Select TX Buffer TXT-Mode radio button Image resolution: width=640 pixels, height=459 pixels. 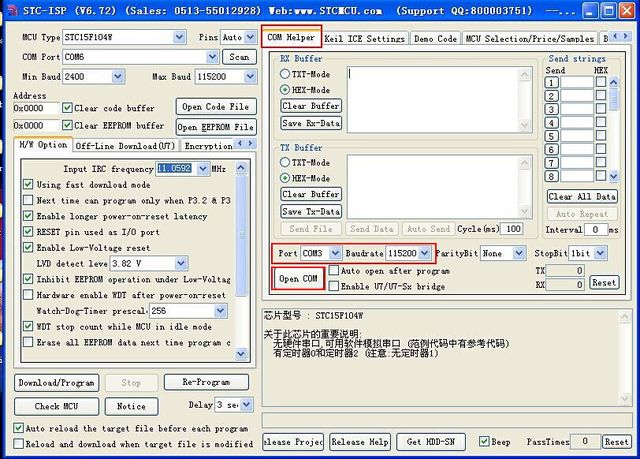(x=285, y=162)
